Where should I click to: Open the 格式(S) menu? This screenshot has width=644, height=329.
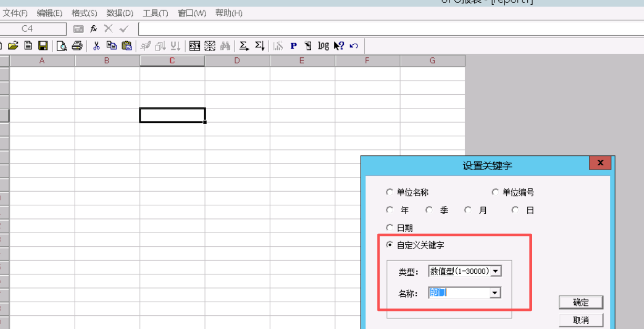(84, 13)
